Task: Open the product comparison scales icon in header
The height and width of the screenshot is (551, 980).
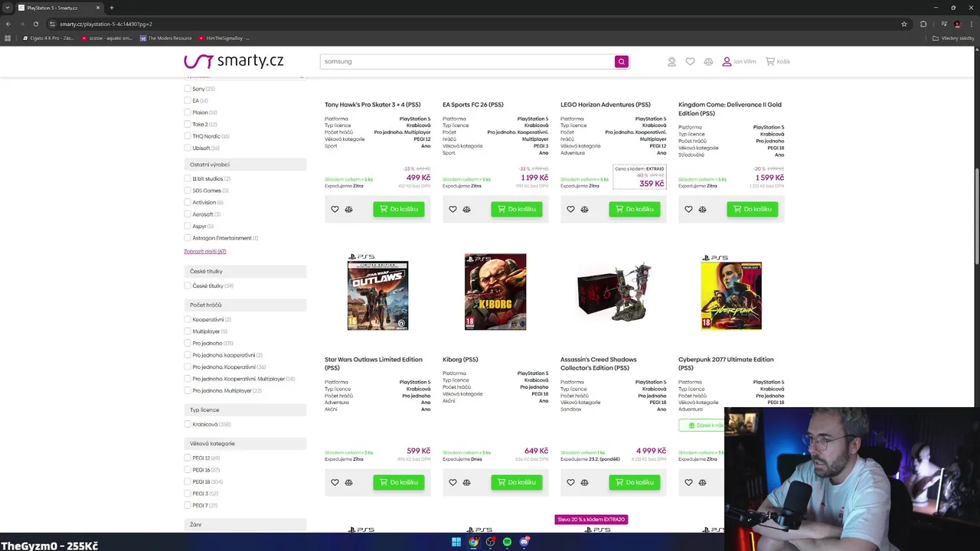Action: coord(708,61)
